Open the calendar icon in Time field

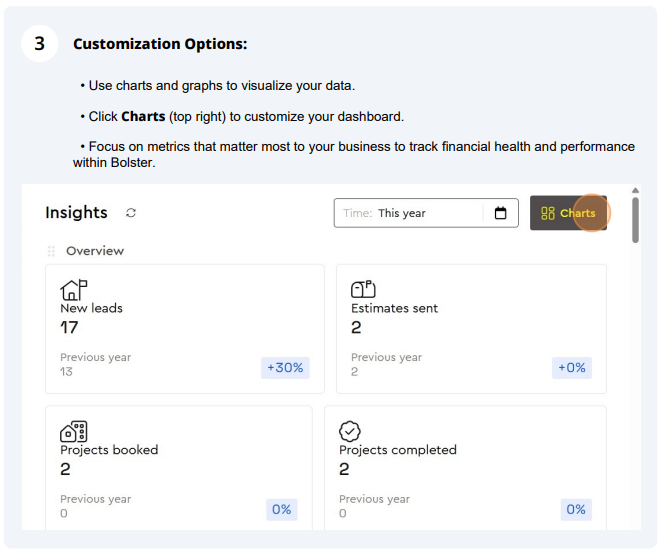[500, 213]
